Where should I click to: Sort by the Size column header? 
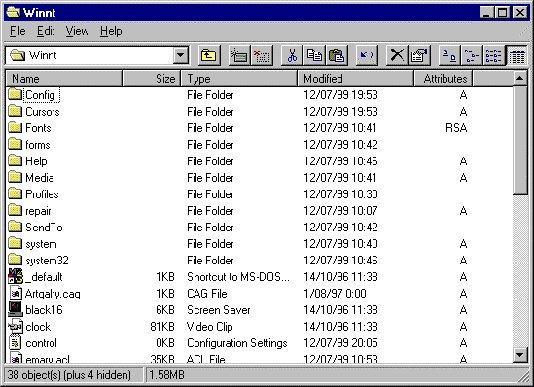[152, 79]
